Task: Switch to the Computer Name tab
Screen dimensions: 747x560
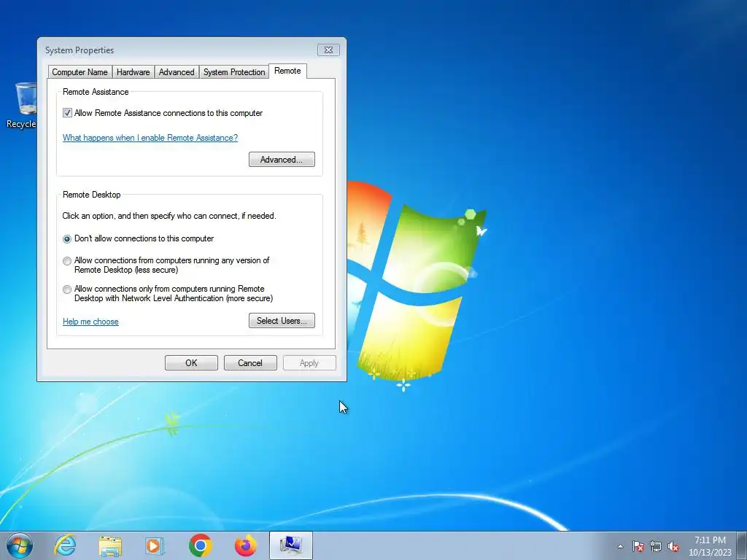Action: (80, 72)
